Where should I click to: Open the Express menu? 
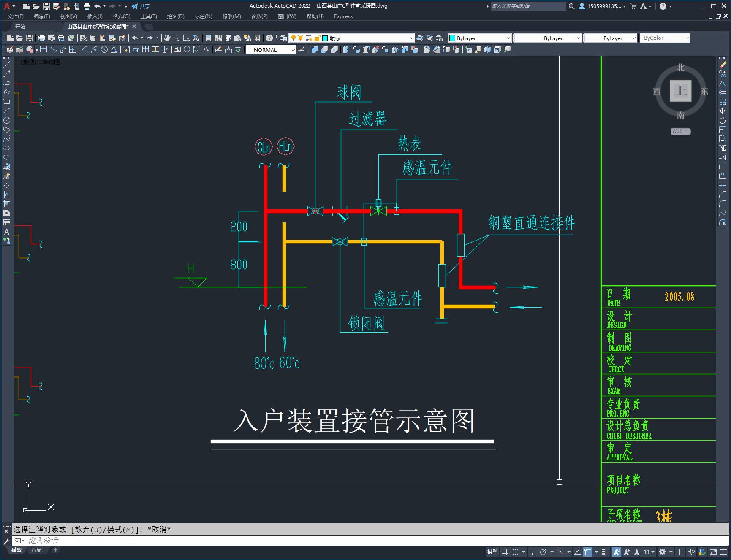(343, 16)
